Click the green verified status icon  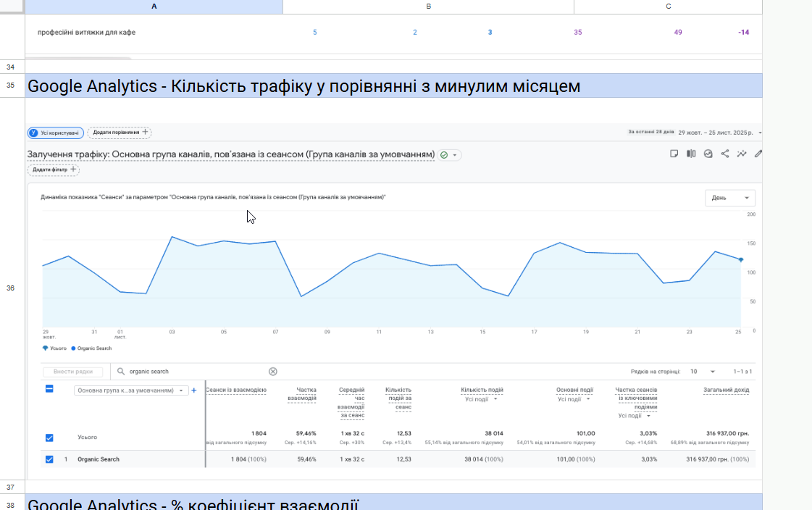click(x=444, y=155)
